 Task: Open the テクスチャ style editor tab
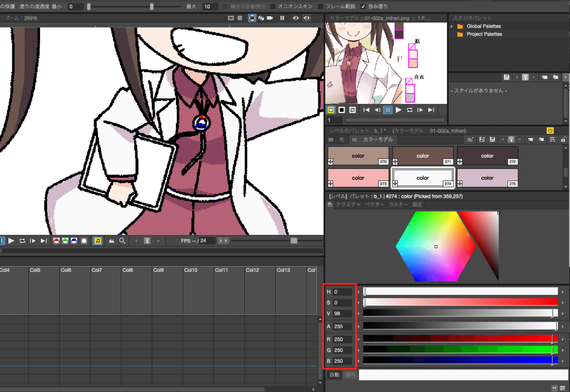[x=349, y=205]
